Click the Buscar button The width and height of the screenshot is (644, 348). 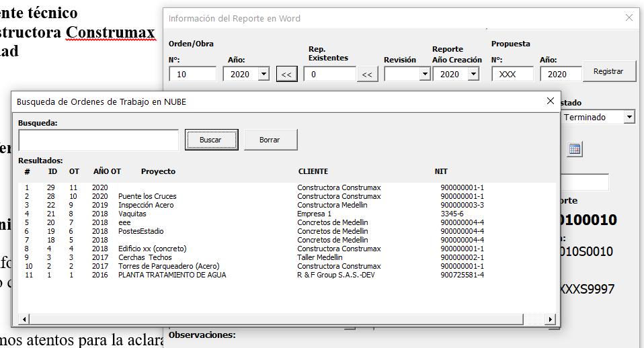211,140
